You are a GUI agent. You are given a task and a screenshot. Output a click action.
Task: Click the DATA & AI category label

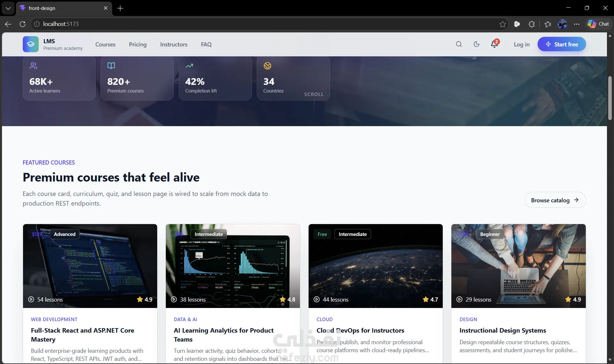click(x=185, y=320)
